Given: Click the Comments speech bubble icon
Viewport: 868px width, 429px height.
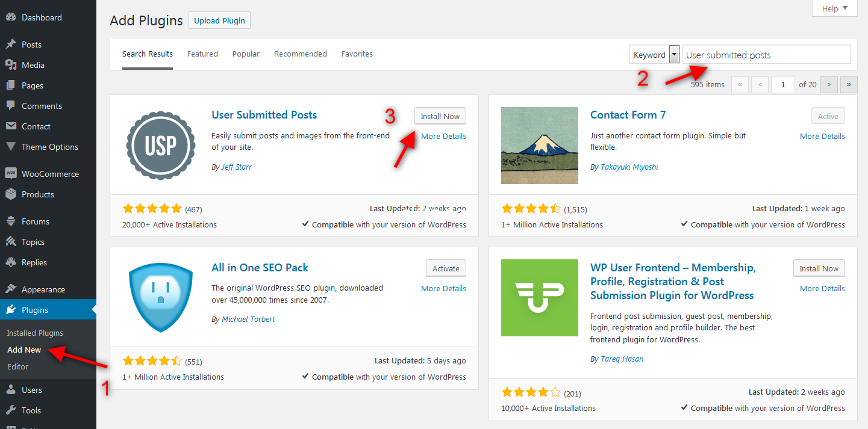Looking at the screenshot, I should pyautogui.click(x=10, y=106).
